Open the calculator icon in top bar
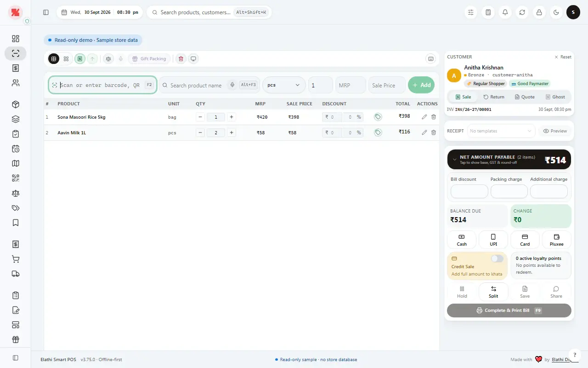Screen dimensions: 588x368 pos(488,12)
